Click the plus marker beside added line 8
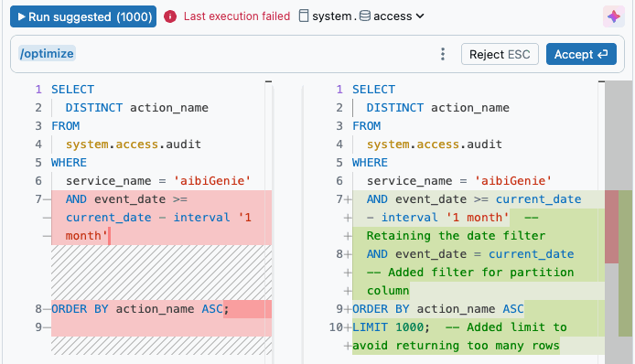The width and height of the screenshot is (635, 364). 348,254
